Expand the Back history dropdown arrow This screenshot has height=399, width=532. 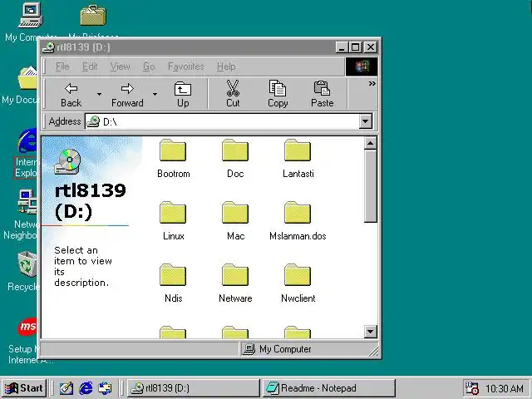click(99, 94)
